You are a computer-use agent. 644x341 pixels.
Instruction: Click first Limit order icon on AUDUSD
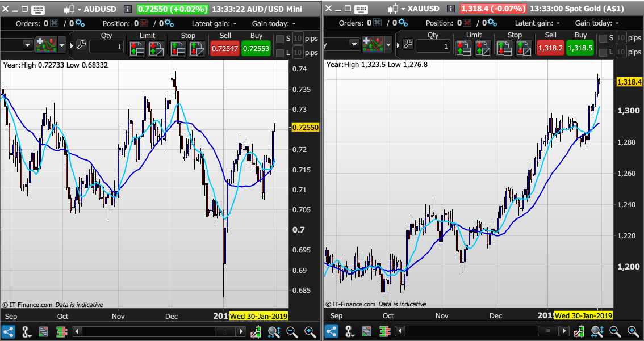(x=137, y=48)
